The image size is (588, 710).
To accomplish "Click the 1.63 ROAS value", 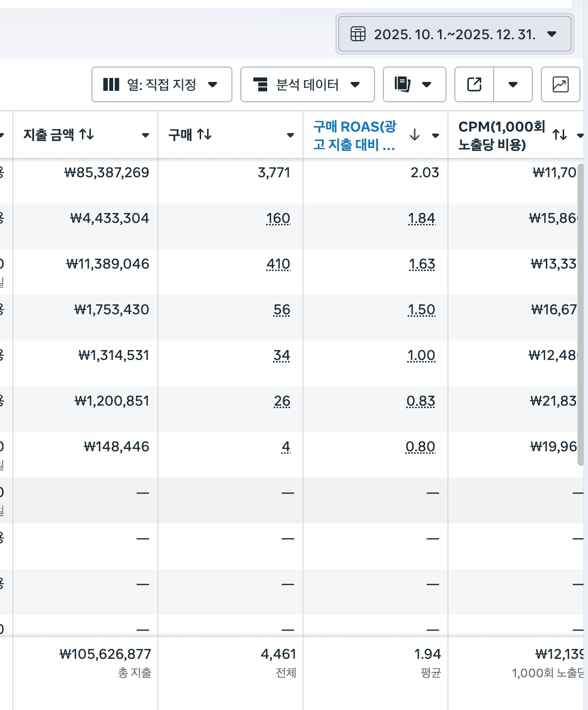I will click(x=422, y=264).
